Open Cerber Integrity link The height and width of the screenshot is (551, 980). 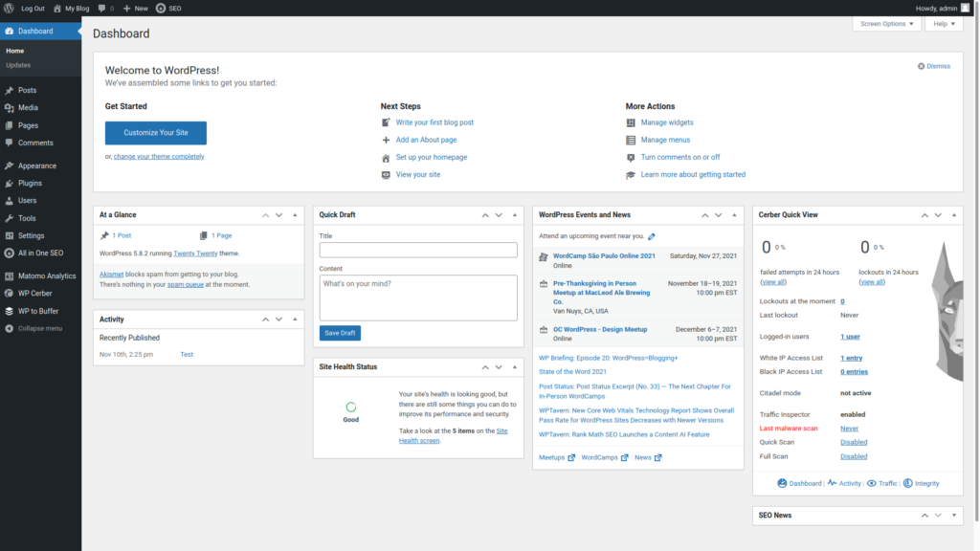point(922,483)
